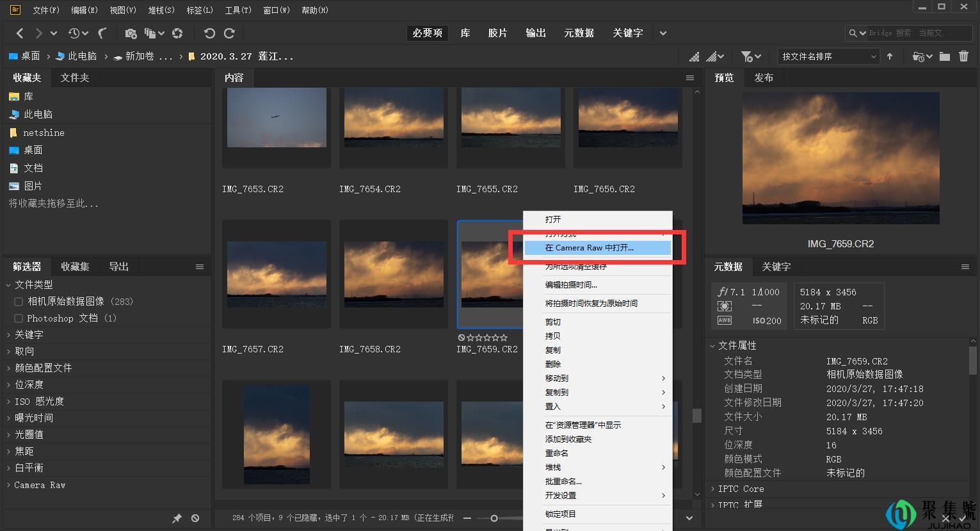Click the 发布 panel button
Image resolution: width=980 pixels, height=531 pixels.
tap(764, 78)
